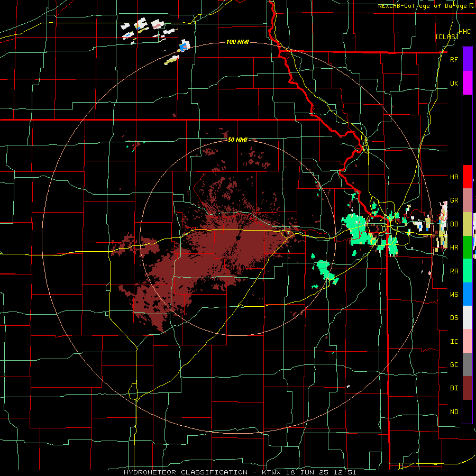Click the 50 NMI range ring label
The image size is (476, 476).
[x=237, y=140]
